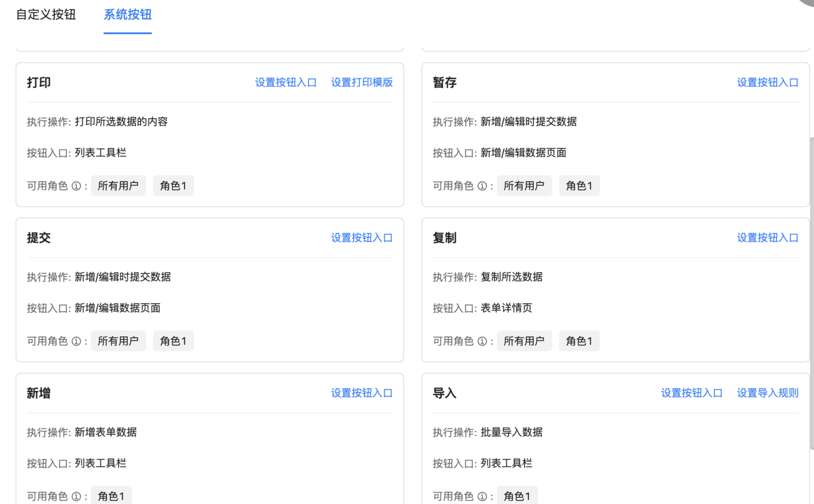Click info icon beside 复制 可用角色
The image size is (814, 504).
coord(482,341)
